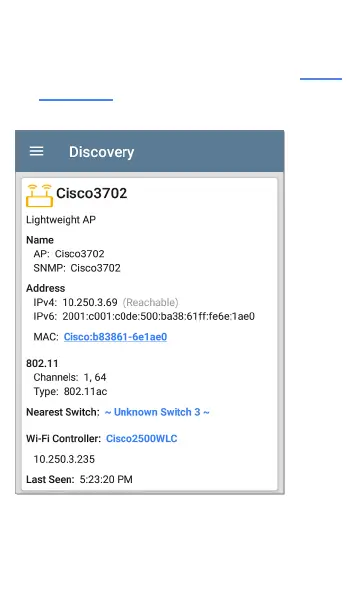Open the Unknown Switch 3 link
Image resolution: width=360 pixels, height=612 pixels.
point(157,412)
